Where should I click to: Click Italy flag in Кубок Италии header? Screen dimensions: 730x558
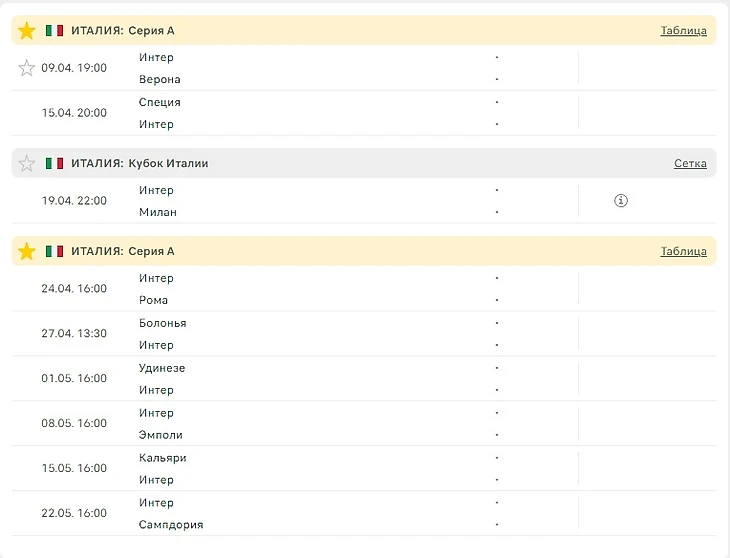(54, 164)
